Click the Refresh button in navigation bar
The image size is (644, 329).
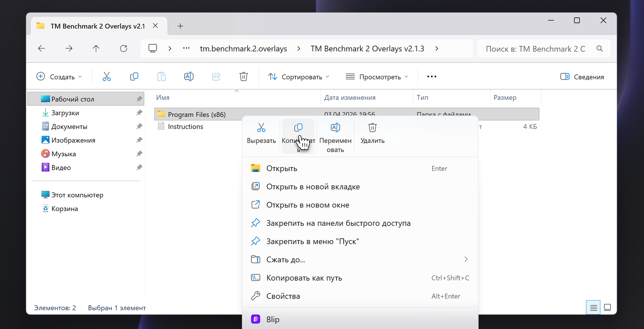(123, 49)
